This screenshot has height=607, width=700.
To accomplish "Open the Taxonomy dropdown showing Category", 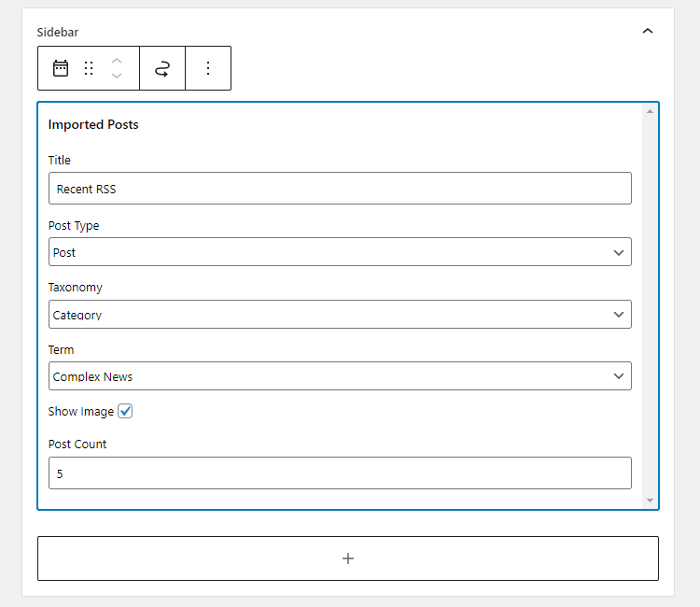I will 340,315.
